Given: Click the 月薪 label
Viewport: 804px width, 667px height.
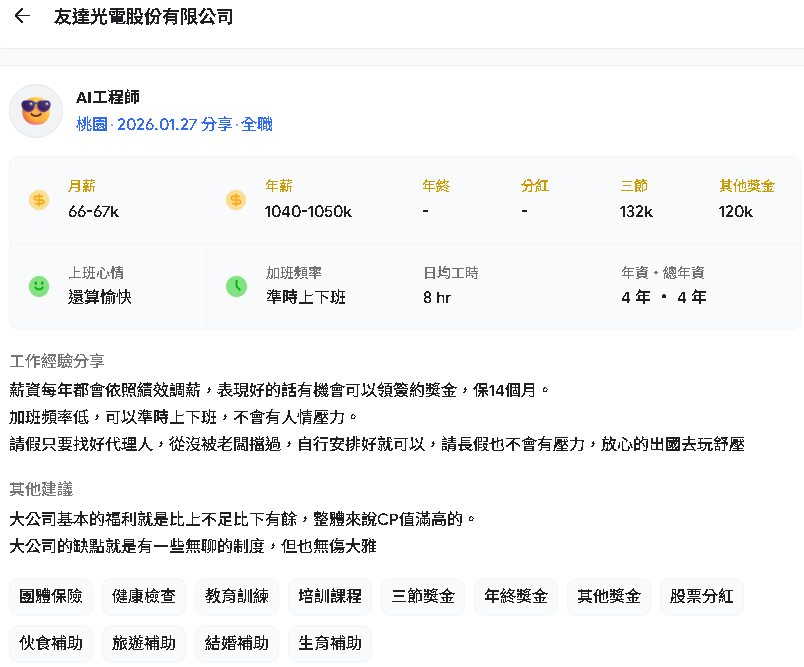Looking at the screenshot, I should click(x=82, y=186).
